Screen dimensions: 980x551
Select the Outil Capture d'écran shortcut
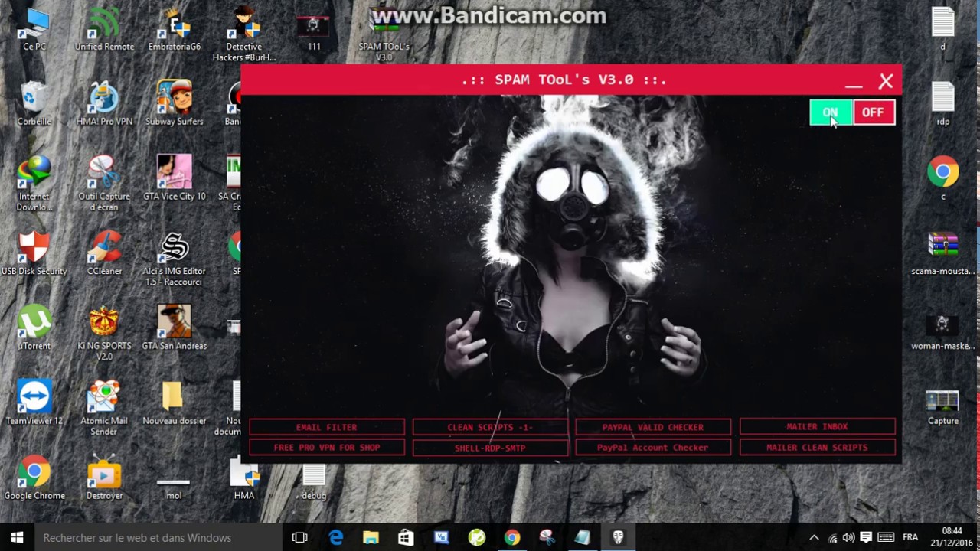pos(104,184)
